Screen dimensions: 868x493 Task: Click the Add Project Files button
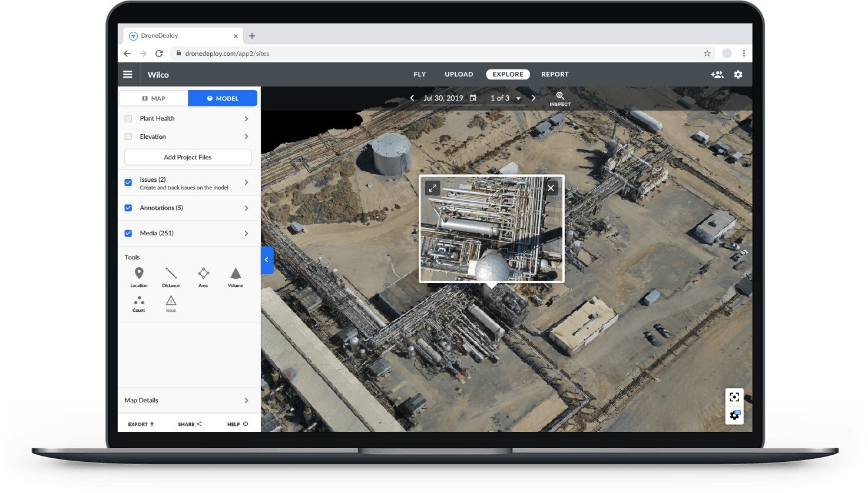pyautogui.click(x=188, y=157)
